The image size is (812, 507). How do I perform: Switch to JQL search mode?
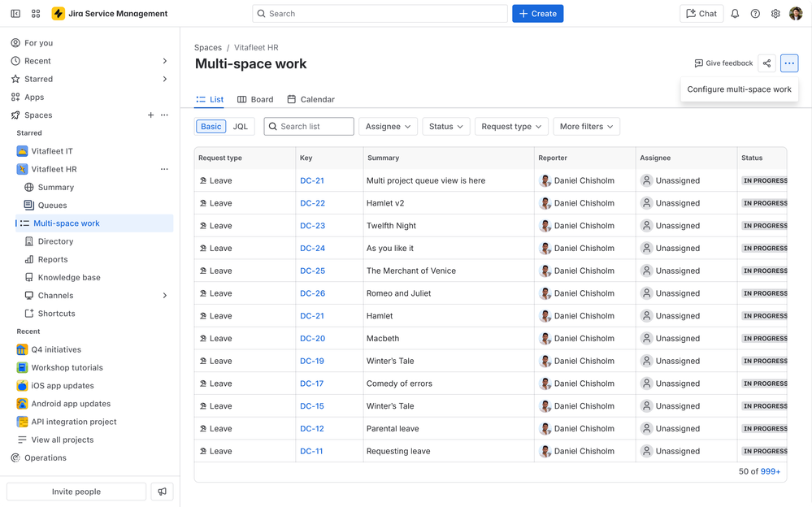tap(241, 127)
